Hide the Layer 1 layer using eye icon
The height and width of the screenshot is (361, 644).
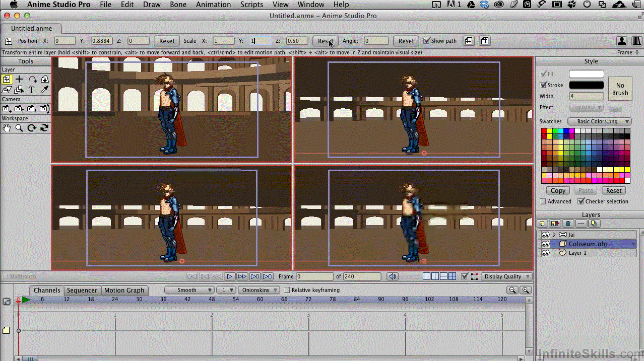tap(545, 253)
